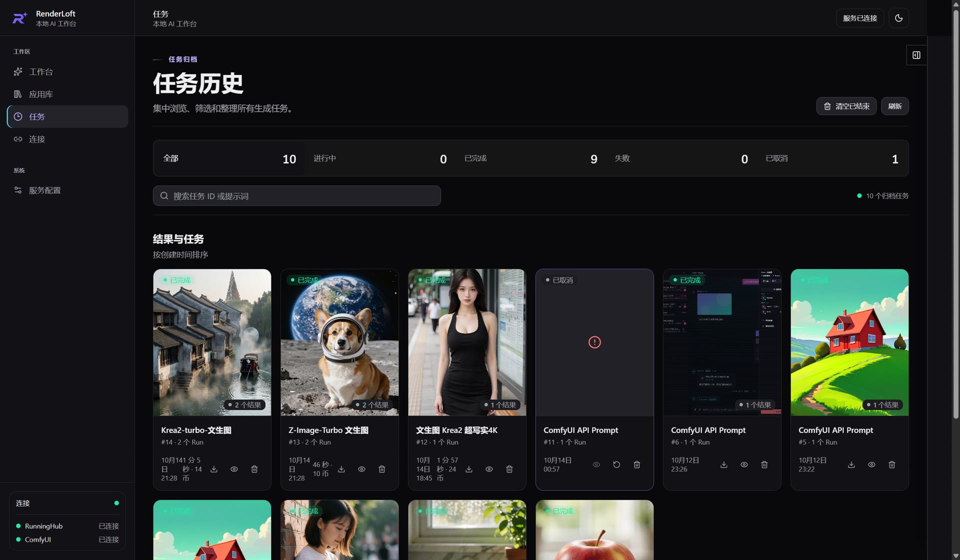This screenshot has height=560, width=960.
Task: Go to 应用库 in the sidebar
Action: 67,94
